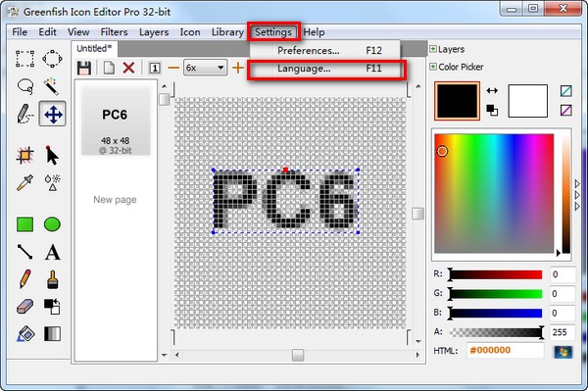Select the Ellipse selection tool
The width and height of the screenshot is (588, 391).
(x=52, y=59)
